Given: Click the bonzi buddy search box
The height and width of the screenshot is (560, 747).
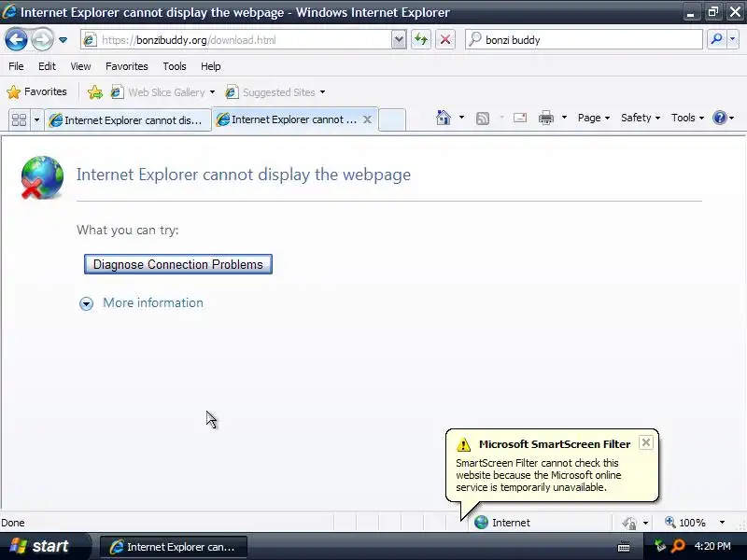Looking at the screenshot, I should point(584,40).
